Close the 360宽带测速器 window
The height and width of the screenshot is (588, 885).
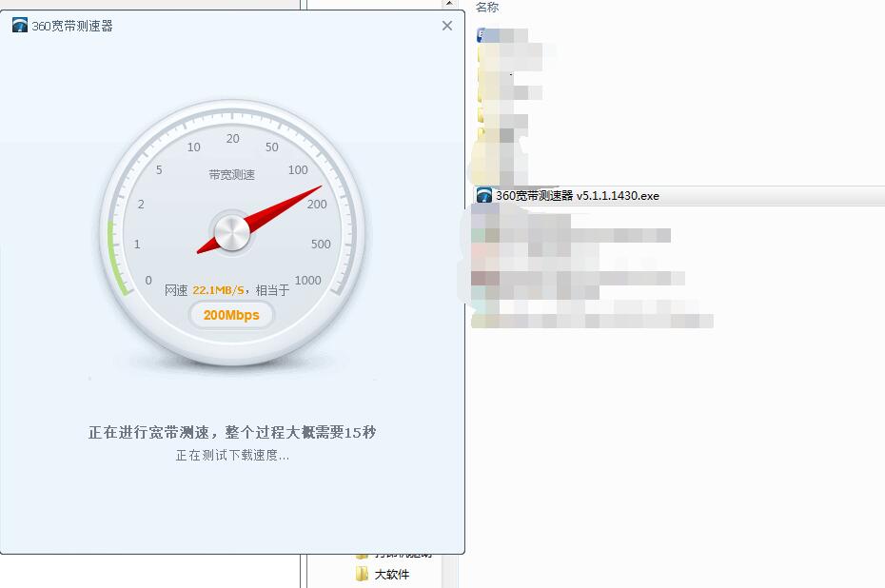click(x=447, y=26)
